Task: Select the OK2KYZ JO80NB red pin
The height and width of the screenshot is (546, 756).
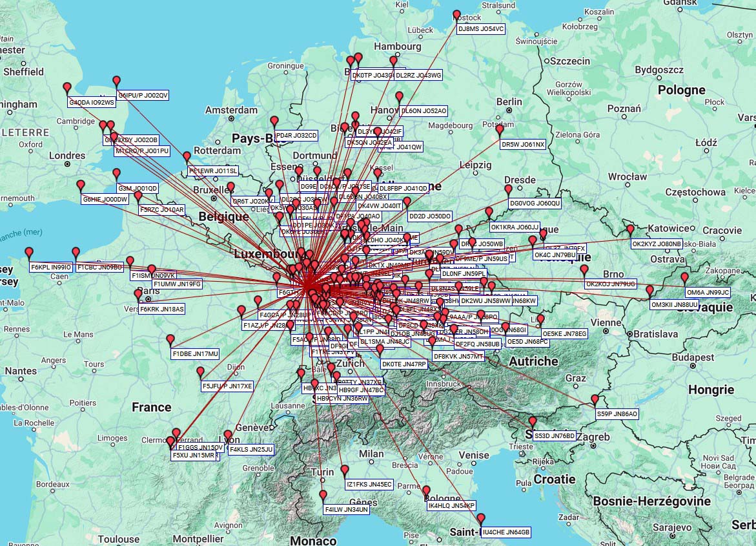Action: pos(631,229)
